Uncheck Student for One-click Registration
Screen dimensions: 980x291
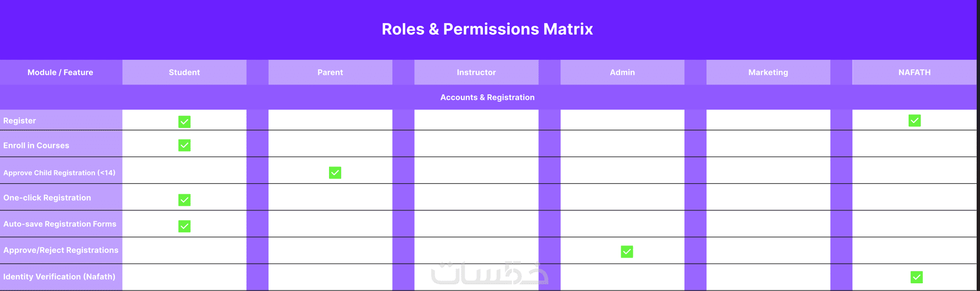point(185,200)
